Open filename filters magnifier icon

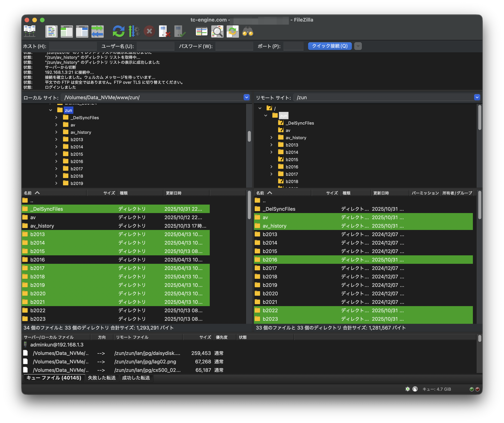pos(217,31)
